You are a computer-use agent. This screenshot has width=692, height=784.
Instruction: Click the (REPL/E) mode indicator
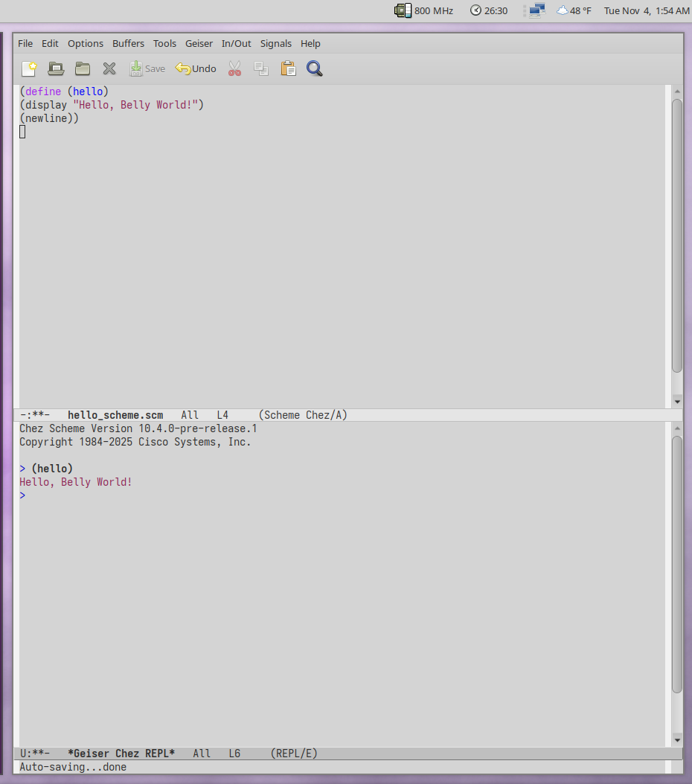click(294, 754)
